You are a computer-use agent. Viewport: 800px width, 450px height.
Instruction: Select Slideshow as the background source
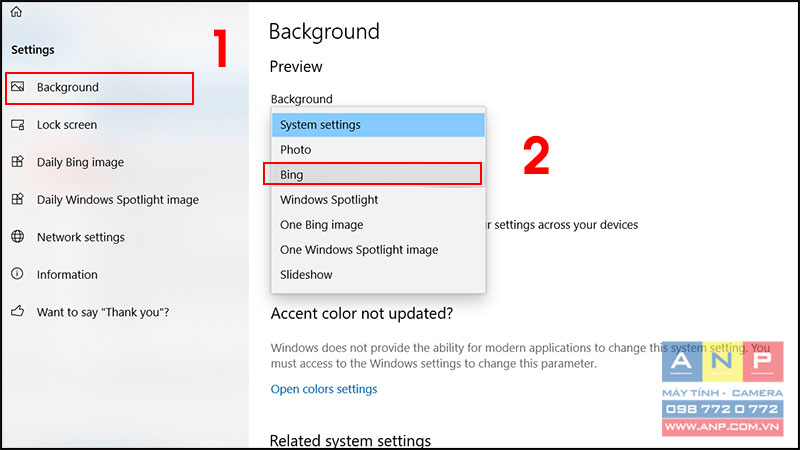click(378, 274)
